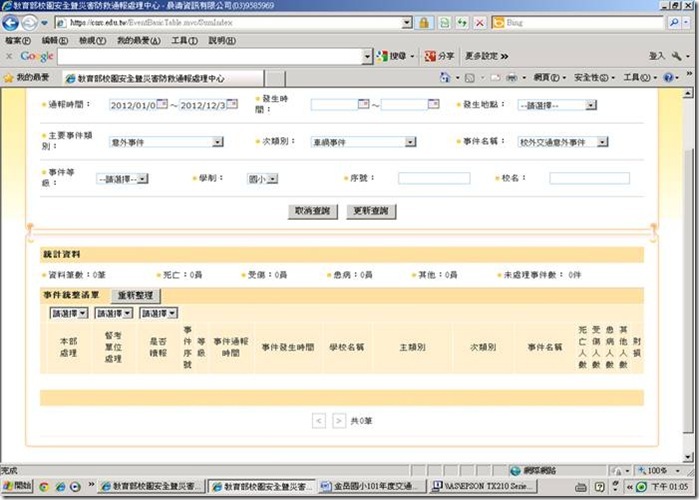Open the 檔案(F) menu
Image resolution: width=699 pixels, height=500 pixels.
[x=18, y=41]
